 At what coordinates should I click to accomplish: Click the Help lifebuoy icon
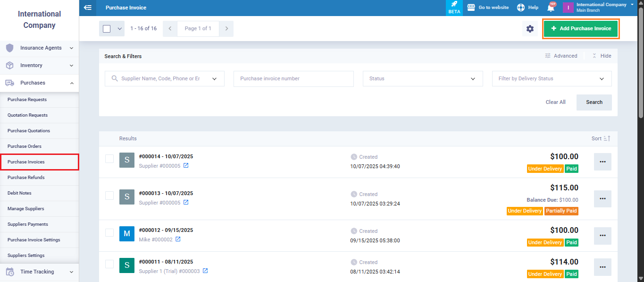pos(521,8)
